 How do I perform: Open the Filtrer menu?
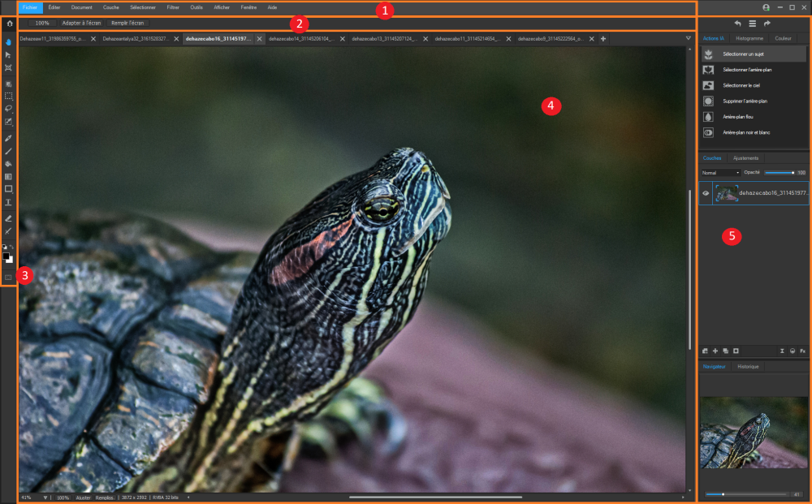click(173, 7)
